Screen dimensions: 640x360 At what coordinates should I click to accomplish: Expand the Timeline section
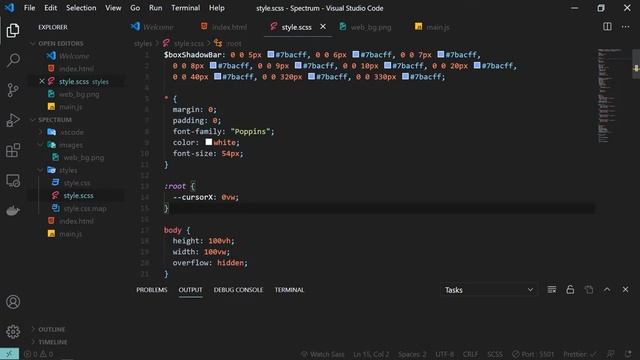(x=53, y=342)
